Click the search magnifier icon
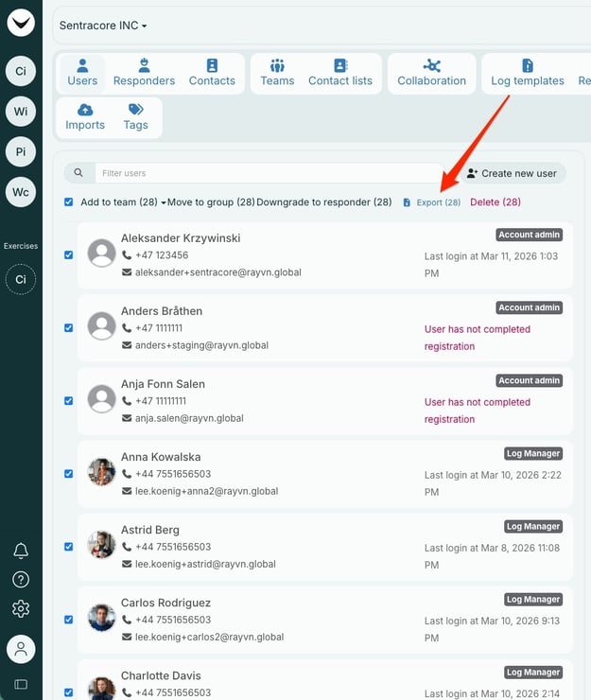The image size is (591, 700). (79, 173)
